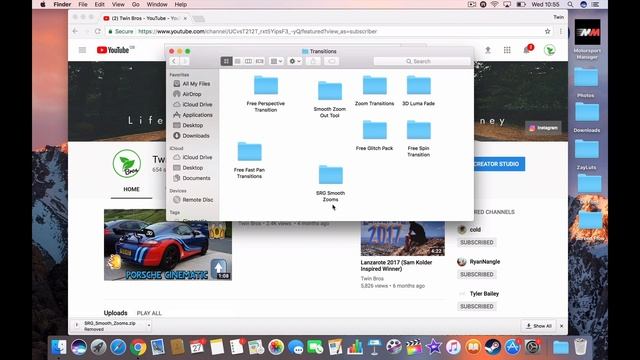This screenshot has width=640, height=360.
Task: Switch Finder to list view
Action: (x=237, y=61)
